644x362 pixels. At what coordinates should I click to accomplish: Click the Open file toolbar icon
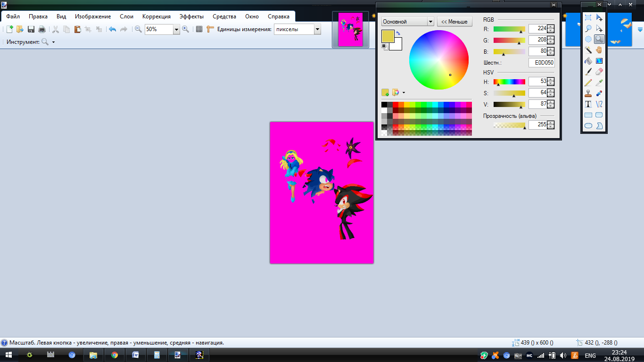20,29
